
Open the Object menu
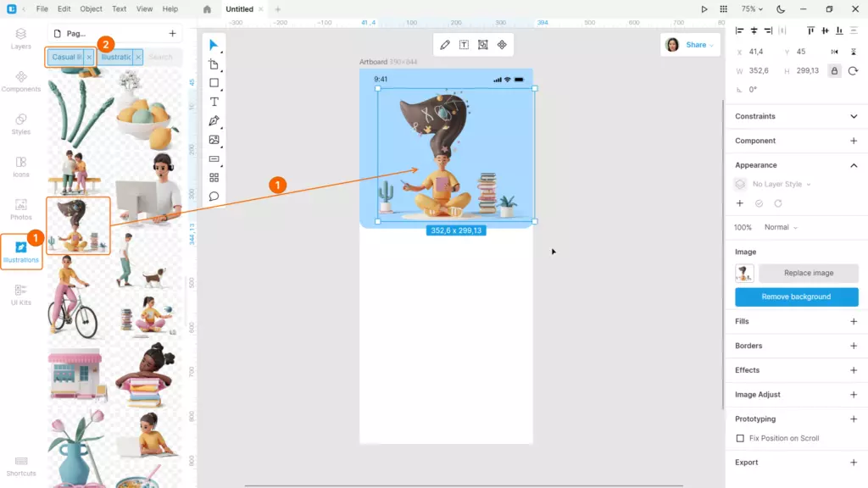click(x=91, y=8)
